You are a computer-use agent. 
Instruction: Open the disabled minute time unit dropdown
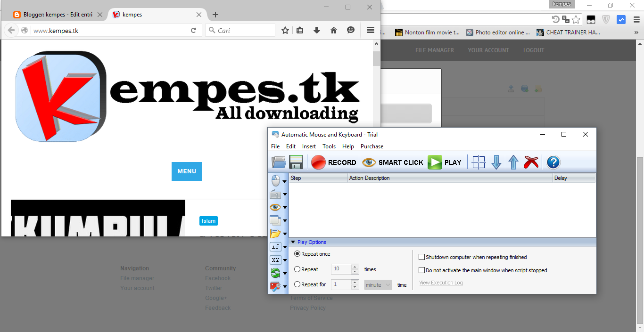(378, 285)
